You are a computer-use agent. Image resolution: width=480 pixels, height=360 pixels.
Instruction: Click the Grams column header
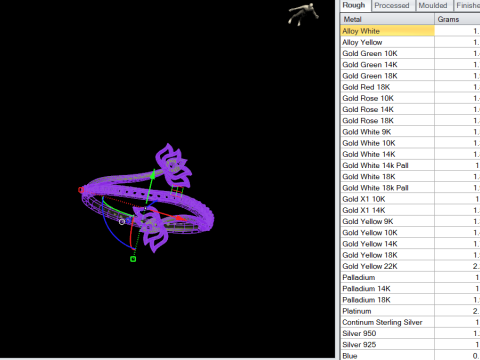pyautogui.click(x=457, y=19)
